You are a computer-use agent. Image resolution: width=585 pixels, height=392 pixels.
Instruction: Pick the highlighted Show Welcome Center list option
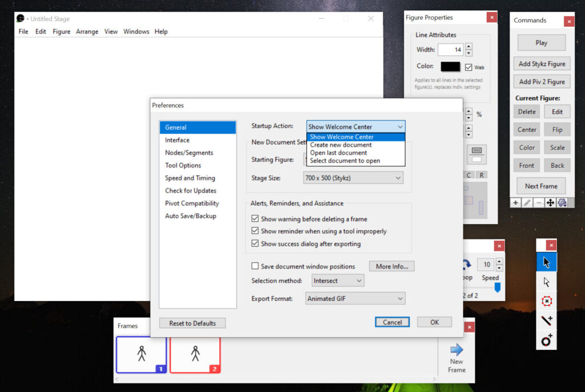[x=355, y=137]
